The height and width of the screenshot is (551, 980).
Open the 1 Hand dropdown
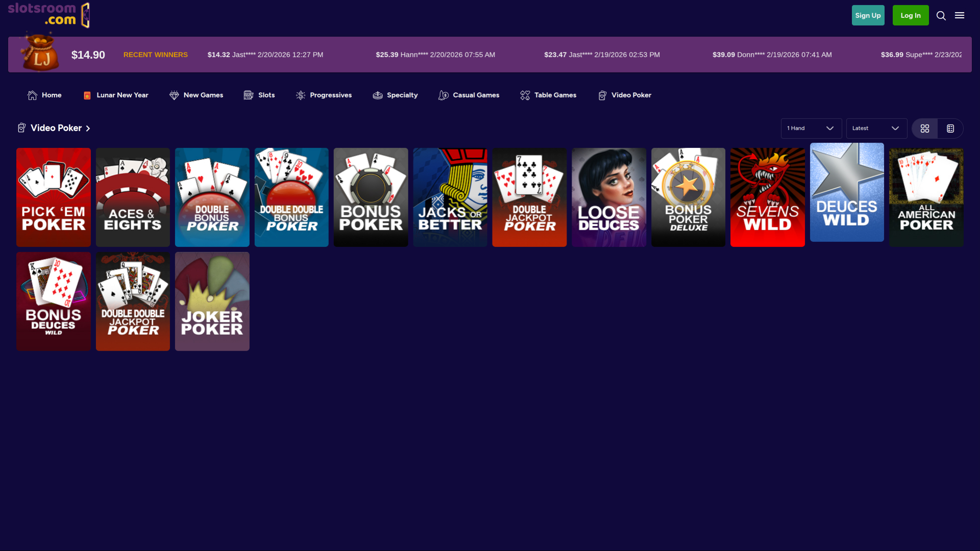(811, 128)
